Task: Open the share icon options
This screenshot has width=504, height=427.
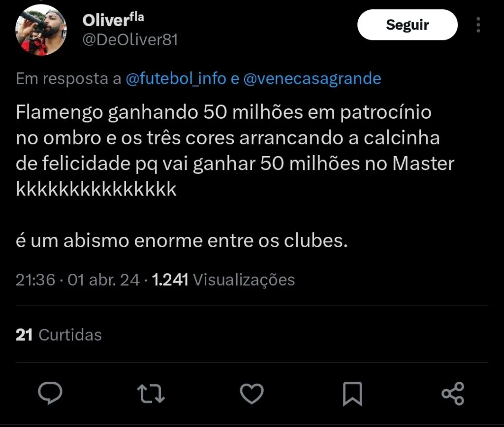Action: tap(453, 393)
